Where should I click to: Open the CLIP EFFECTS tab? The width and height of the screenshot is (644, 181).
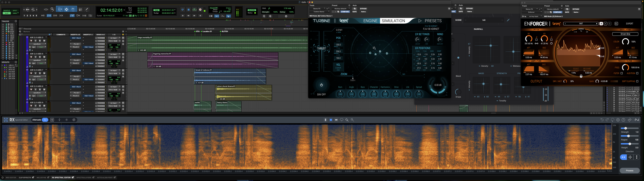click(x=26, y=177)
